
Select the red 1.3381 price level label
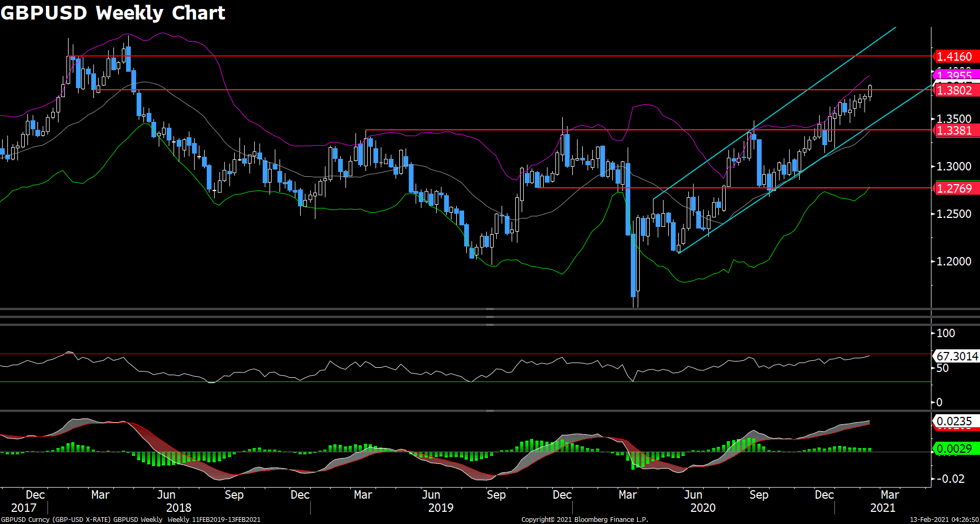956,130
